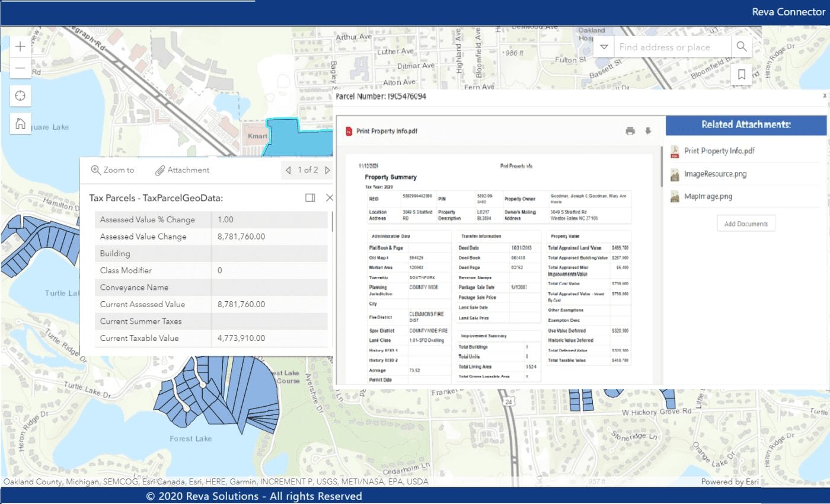830x504 pixels.
Task: Return map to default home extent
Action: pyautogui.click(x=20, y=123)
